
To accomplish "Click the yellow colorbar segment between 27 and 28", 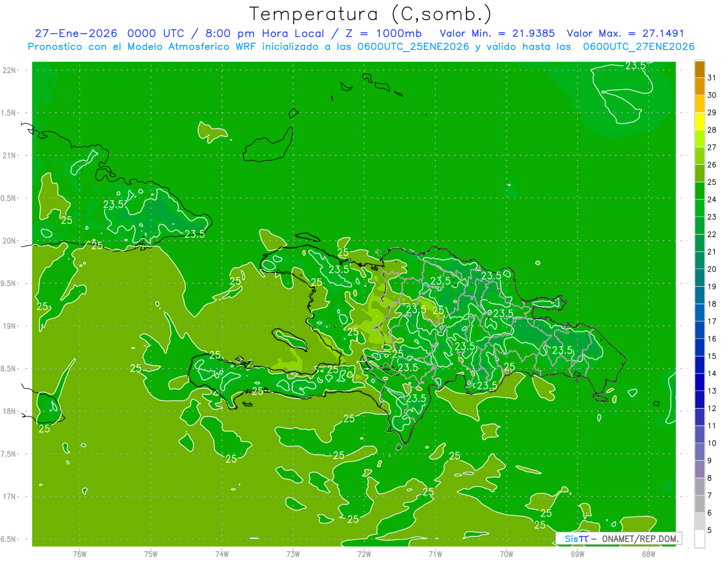I will tap(699, 139).
